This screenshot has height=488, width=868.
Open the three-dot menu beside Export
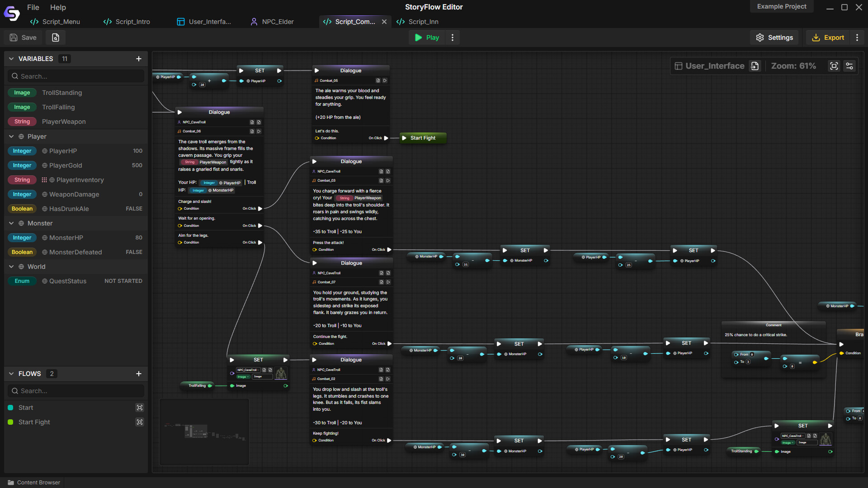coord(857,38)
